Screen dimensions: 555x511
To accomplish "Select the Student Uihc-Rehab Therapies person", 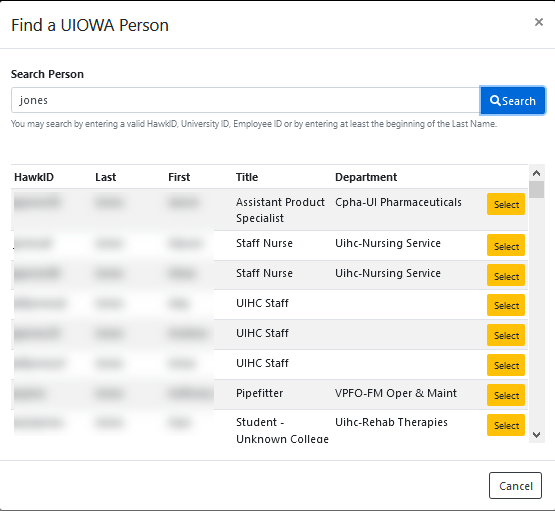I will pyautogui.click(x=505, y=425).
